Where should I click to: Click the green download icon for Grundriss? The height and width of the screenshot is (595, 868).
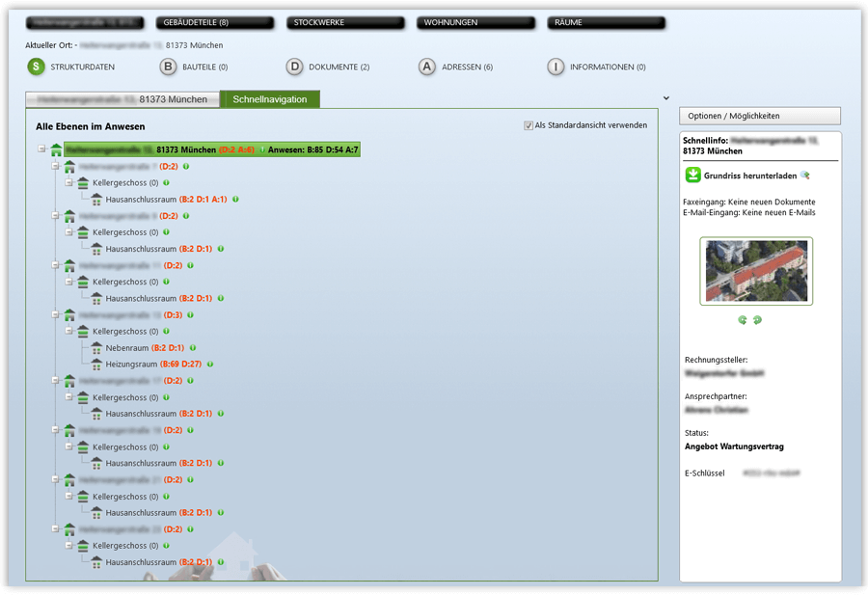point(692,175)
